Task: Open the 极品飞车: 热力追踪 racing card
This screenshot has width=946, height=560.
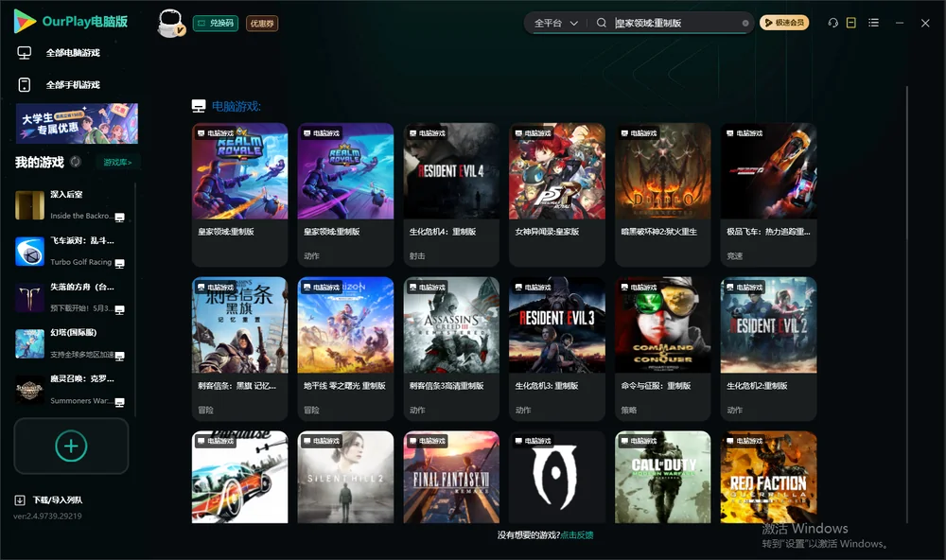Action: pos(768,194)
